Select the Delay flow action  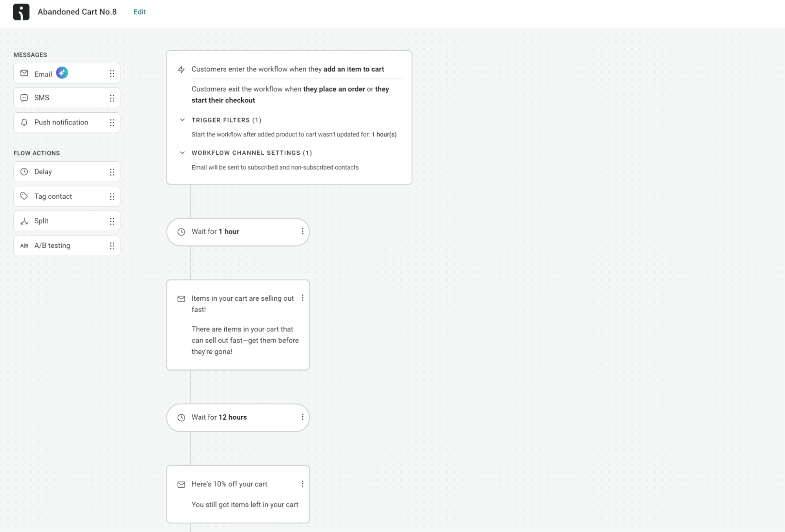pyautogui.click(x=67, y=172)
